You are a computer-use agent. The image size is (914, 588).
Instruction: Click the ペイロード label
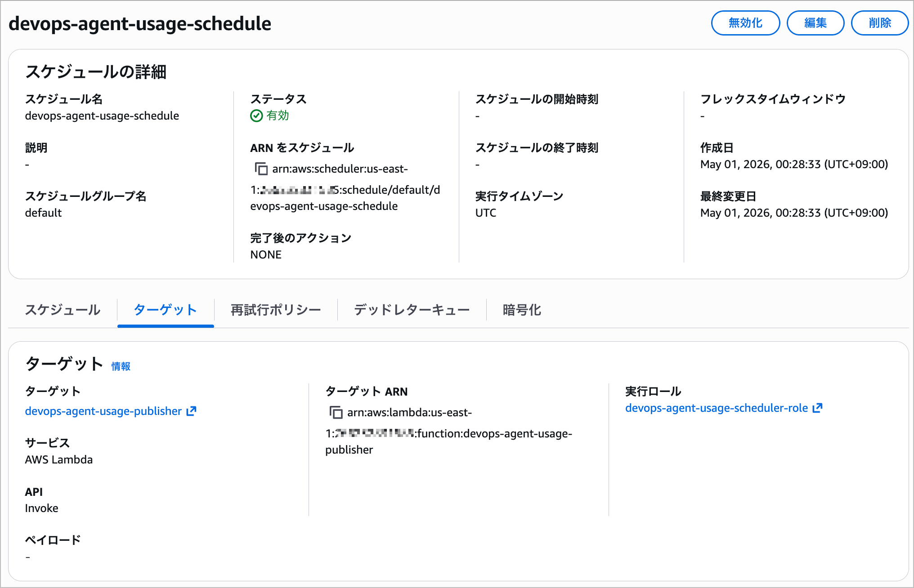53,540
